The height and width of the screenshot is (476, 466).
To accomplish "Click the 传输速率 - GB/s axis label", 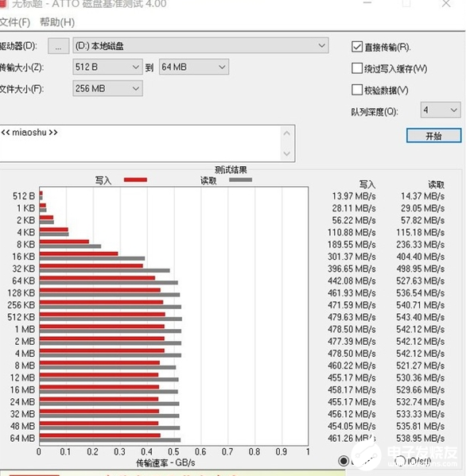I will pos(165,463).
